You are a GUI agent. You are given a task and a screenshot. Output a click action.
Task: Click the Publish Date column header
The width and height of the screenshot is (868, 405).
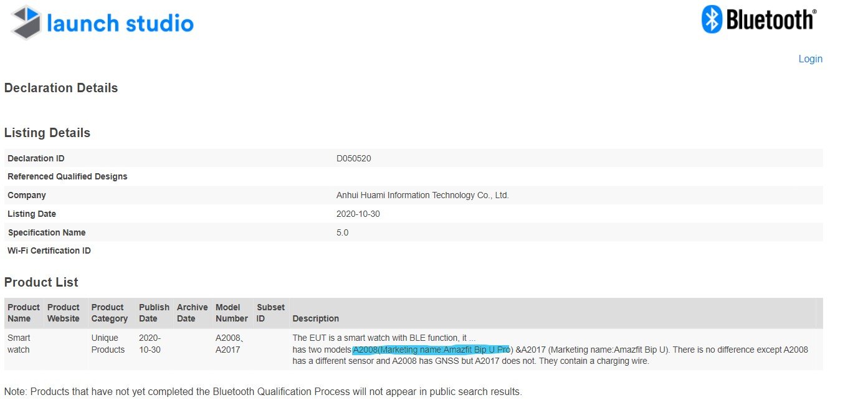coord(153,312)
